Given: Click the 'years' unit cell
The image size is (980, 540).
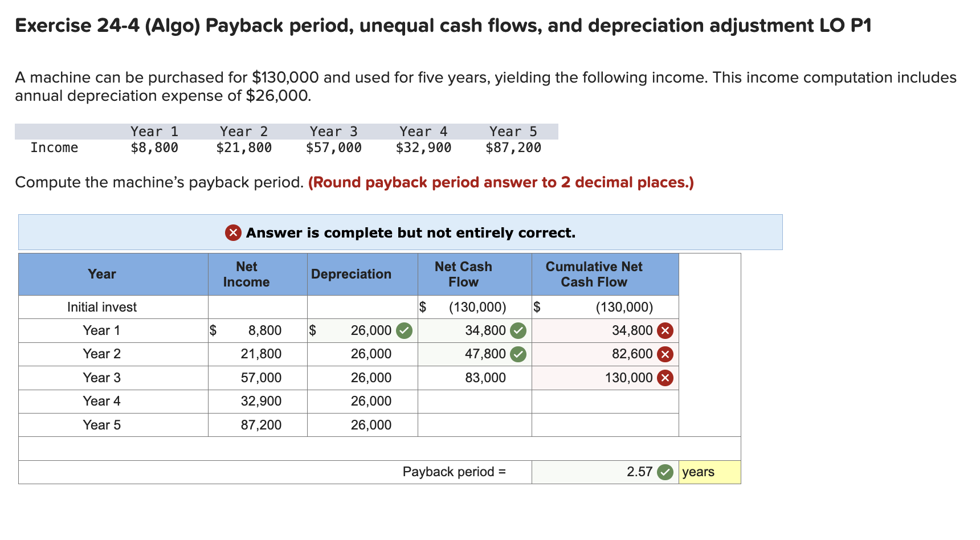Looking at the screenshot, I should click(709, 472).
